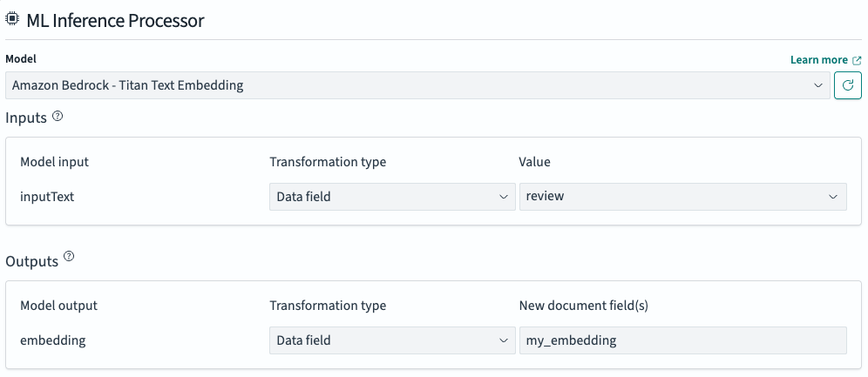Click the embedding model output label
The image size is (868, 377).
tap(53, 340)
